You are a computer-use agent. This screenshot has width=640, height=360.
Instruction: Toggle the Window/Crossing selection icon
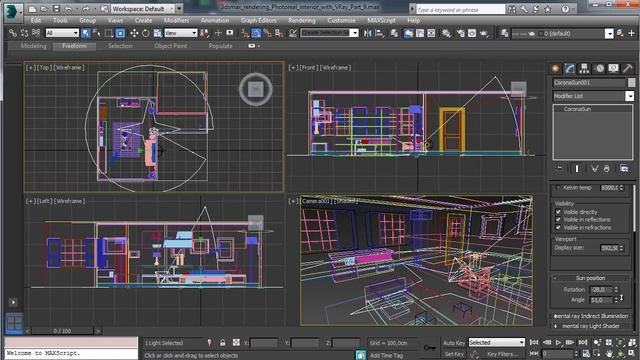coord(120,33)
